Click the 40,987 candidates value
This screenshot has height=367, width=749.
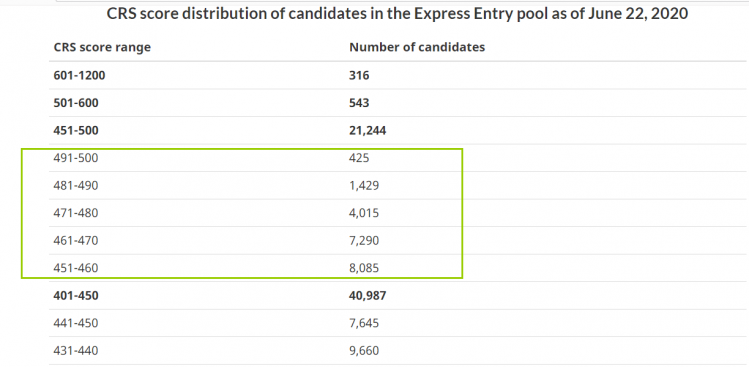pyautogui.click(x=368, y=296)
